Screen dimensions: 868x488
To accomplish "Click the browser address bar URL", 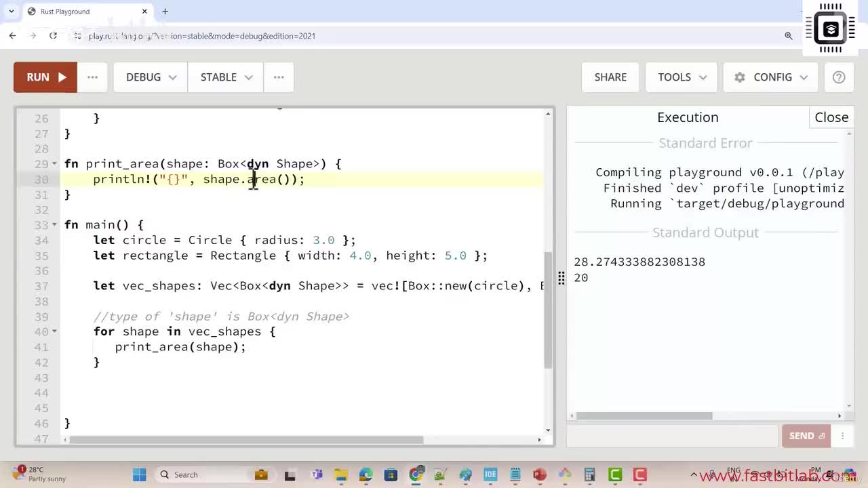I will [202, 36].
